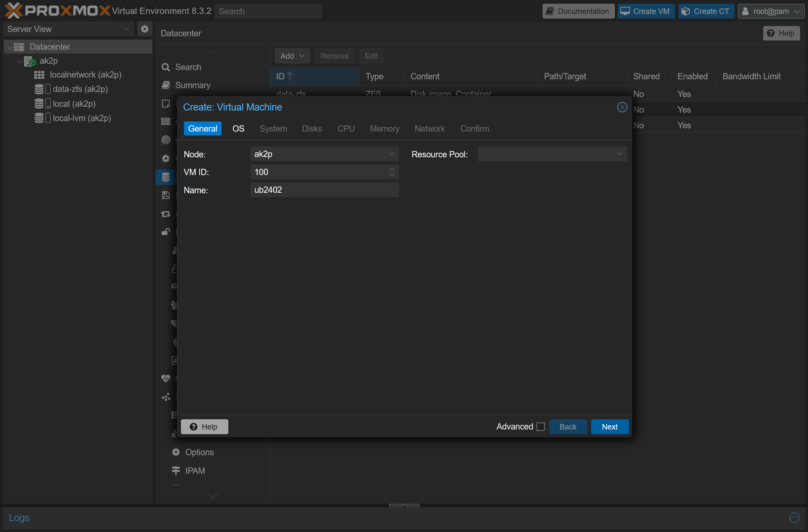Switch to the CPU tab
808x532 pixels.
point(346,129)
